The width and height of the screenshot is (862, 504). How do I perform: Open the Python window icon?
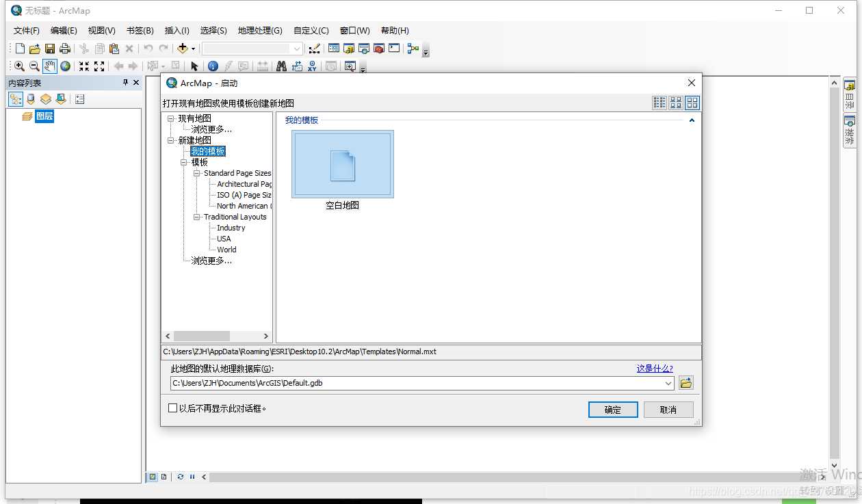click(x=394, y=49)
